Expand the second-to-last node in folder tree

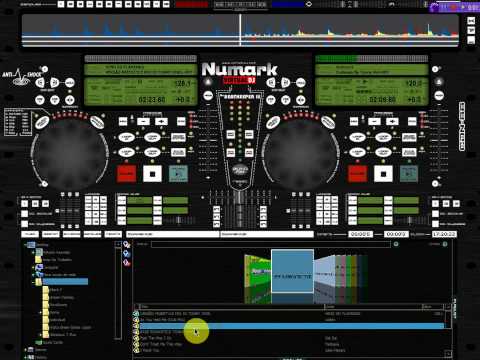click(x=25, y=350)
